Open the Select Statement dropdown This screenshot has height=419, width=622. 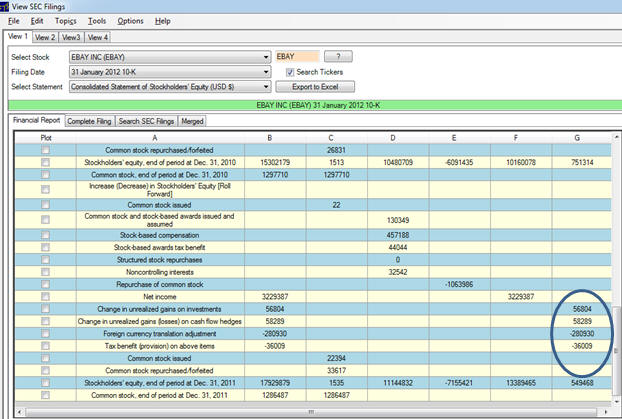coord(265,87)
